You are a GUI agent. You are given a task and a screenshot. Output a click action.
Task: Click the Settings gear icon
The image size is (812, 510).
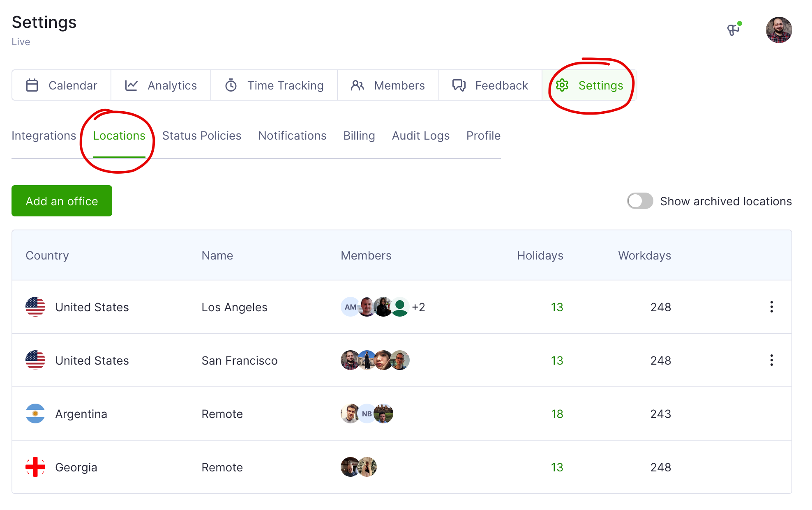(562, 85)
